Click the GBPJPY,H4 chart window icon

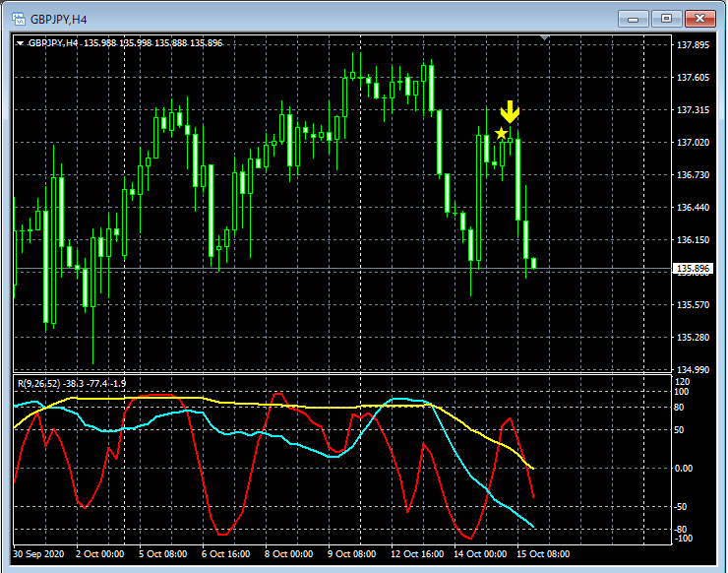(x=19, y=19)
